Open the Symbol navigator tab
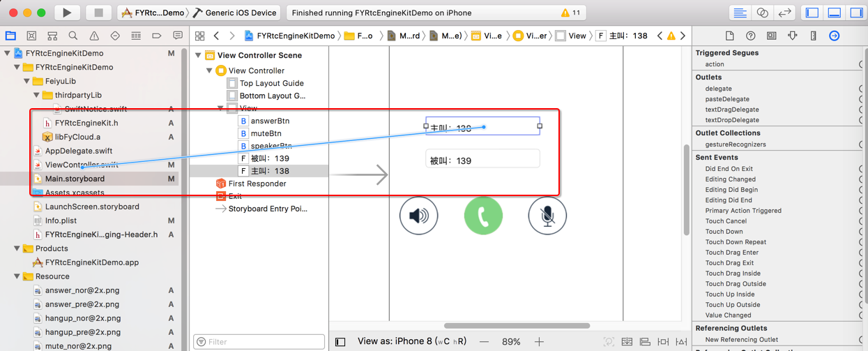The width and height of the screenshot is (868, 351). click(52, 36)
